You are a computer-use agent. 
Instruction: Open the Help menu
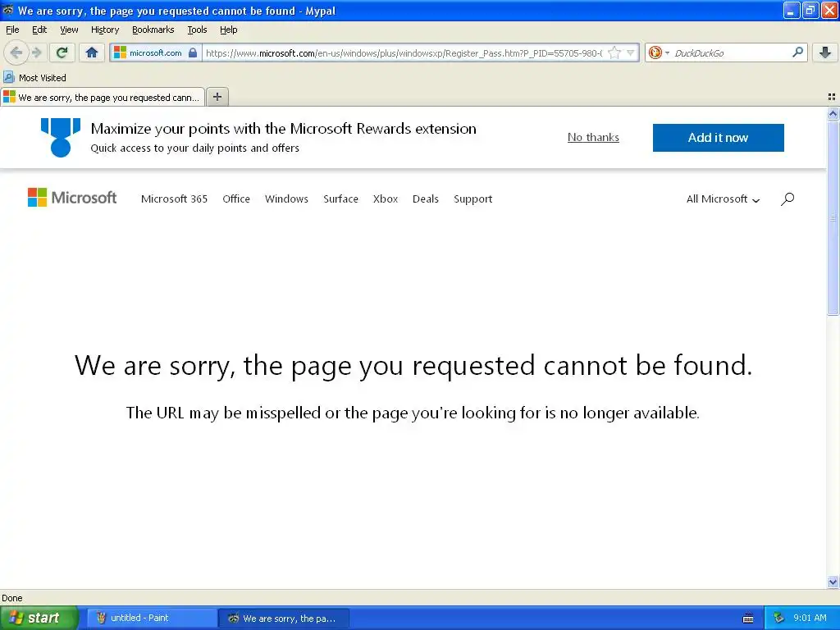click(229, 30)
